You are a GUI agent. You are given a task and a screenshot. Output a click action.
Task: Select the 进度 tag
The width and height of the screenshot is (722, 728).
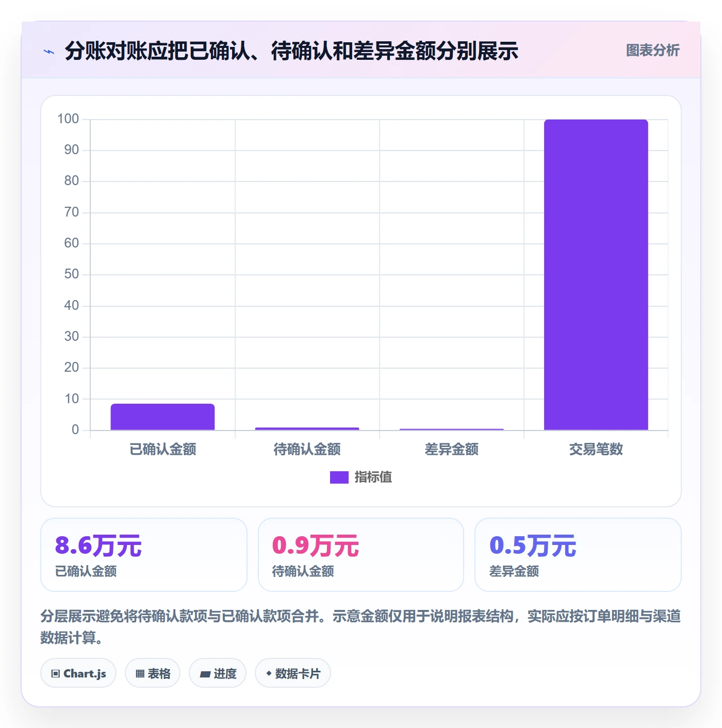pyautogui.click(x=218, y=673)
